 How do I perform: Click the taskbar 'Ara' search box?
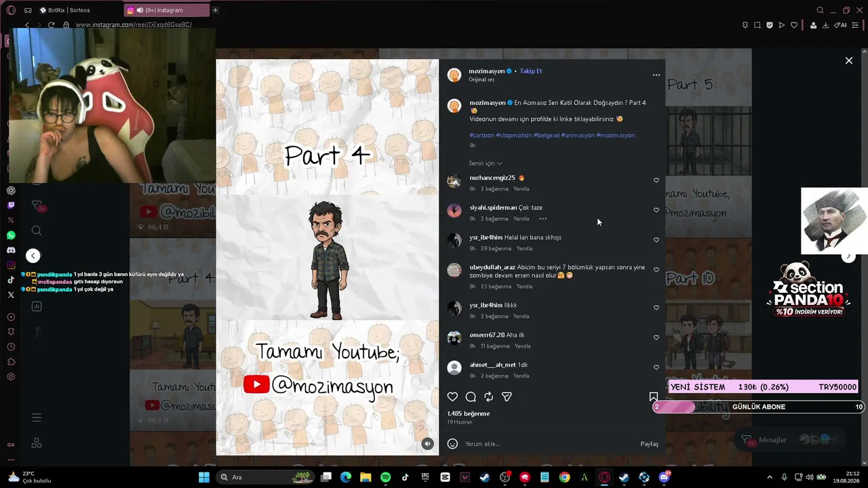[x=266, y=477]
